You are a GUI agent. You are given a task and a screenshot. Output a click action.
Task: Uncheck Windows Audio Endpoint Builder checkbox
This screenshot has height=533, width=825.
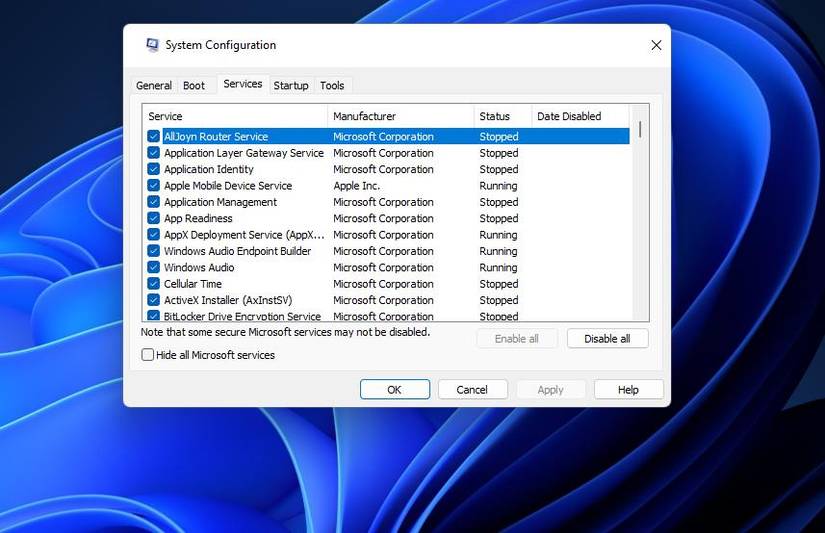click(154, 251)
